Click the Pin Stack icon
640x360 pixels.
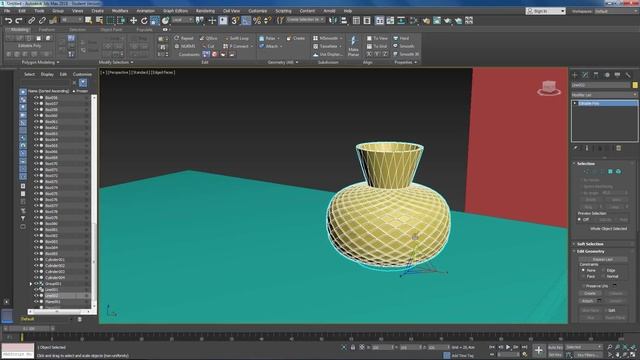point(576,148)
